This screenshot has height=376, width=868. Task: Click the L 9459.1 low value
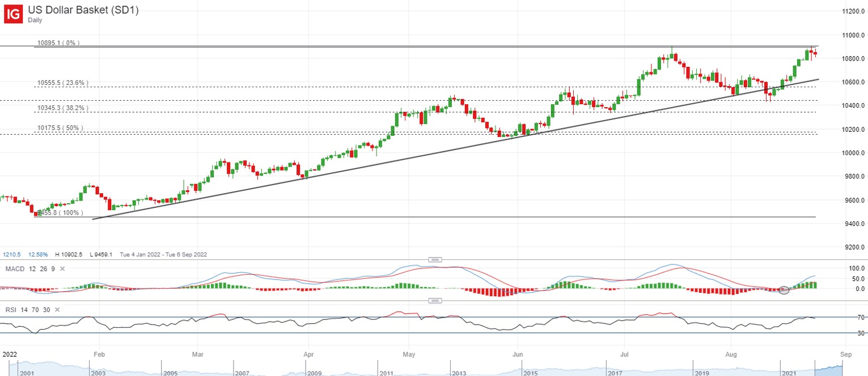pos(101,255)
